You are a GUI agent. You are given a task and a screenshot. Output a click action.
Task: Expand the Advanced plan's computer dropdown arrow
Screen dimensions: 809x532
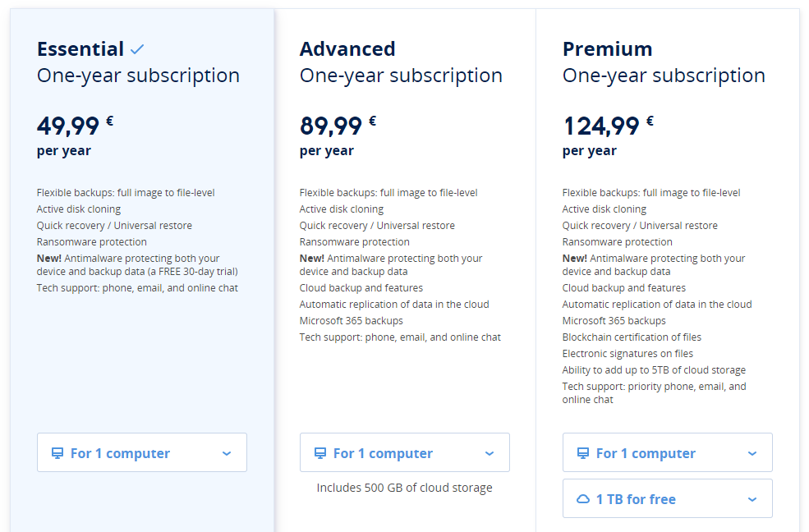click(x=490, y=453)
